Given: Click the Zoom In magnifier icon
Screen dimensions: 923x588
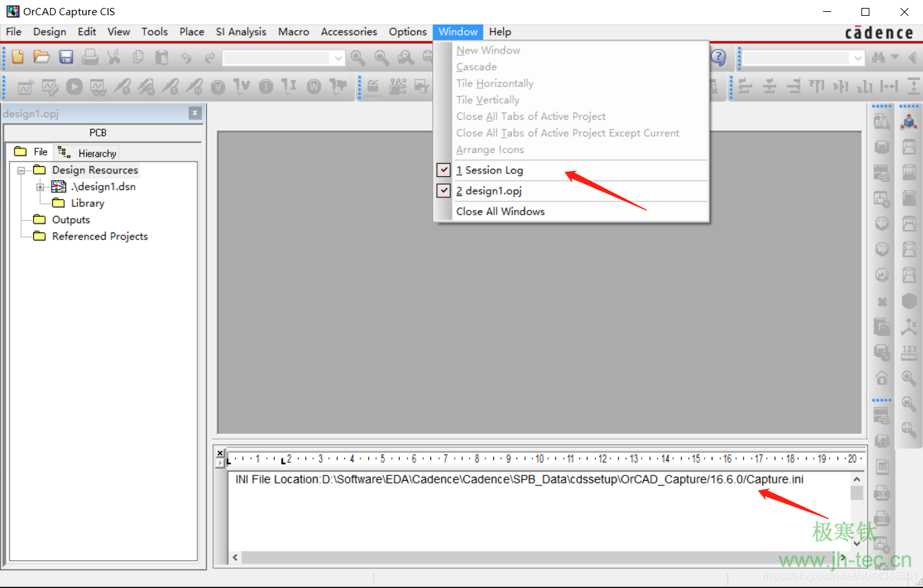Looking at the screenshot, I should [358, 58].
